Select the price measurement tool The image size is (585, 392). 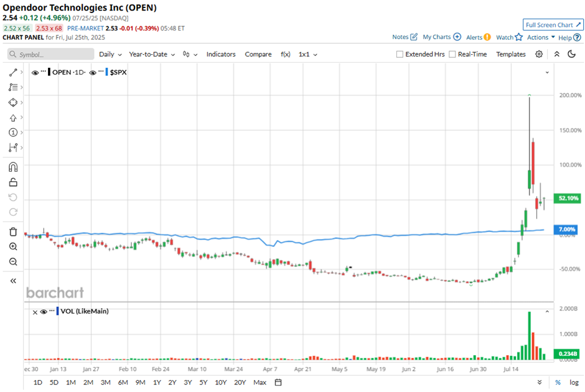click(13, 147)
